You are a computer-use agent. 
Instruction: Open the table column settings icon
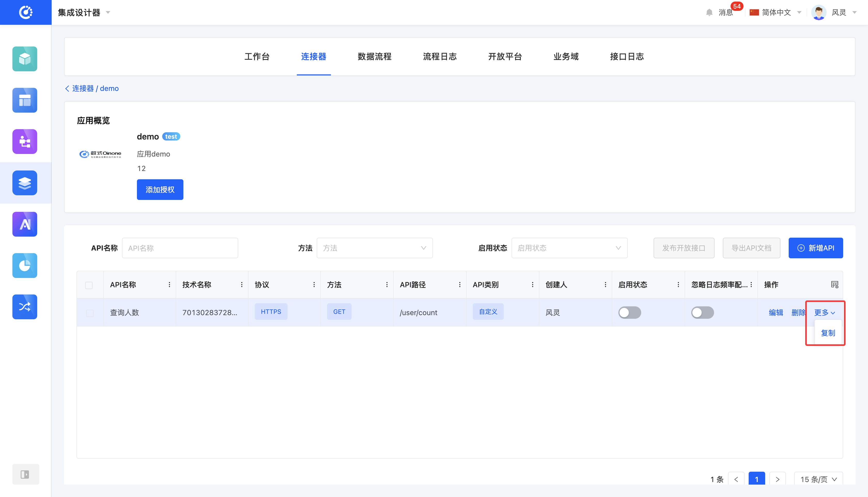coord(834,284)
